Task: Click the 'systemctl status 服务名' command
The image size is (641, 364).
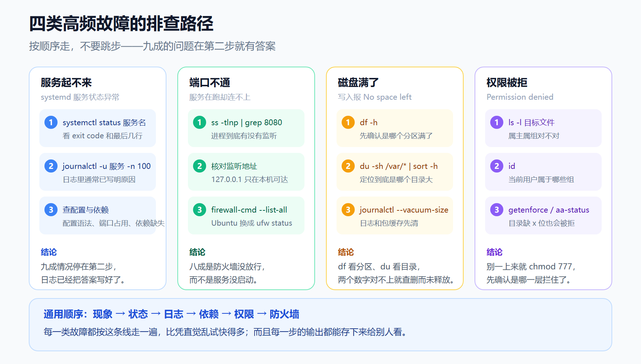Action: click(x=104, y=123)
